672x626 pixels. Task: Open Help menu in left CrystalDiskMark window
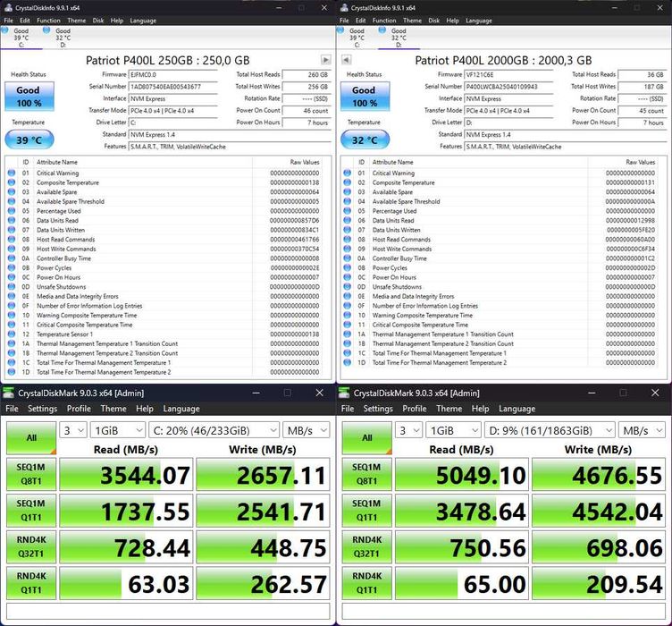click(x=145, y=409)
